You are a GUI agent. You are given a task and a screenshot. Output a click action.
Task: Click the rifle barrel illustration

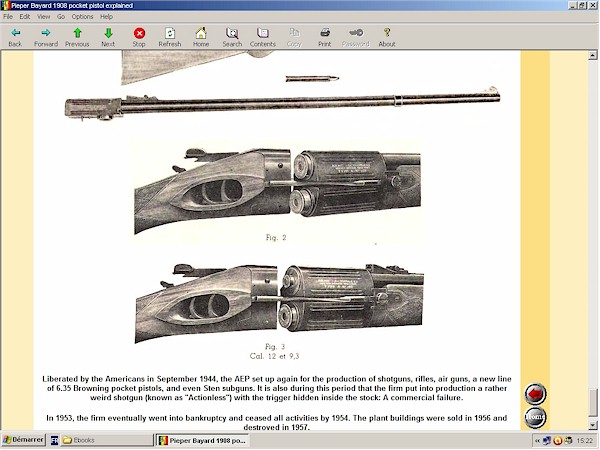[282, 103]
